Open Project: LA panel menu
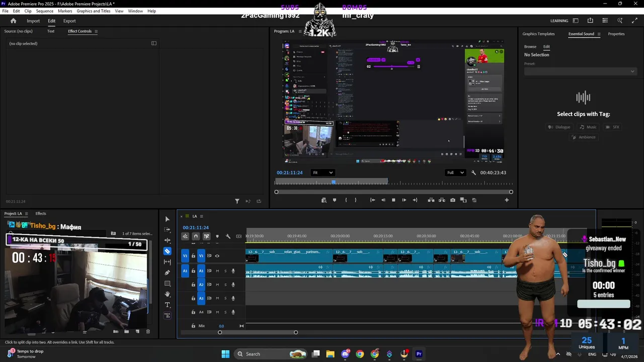Viewport: 644px width, 362px height. [x=26, y=214]
